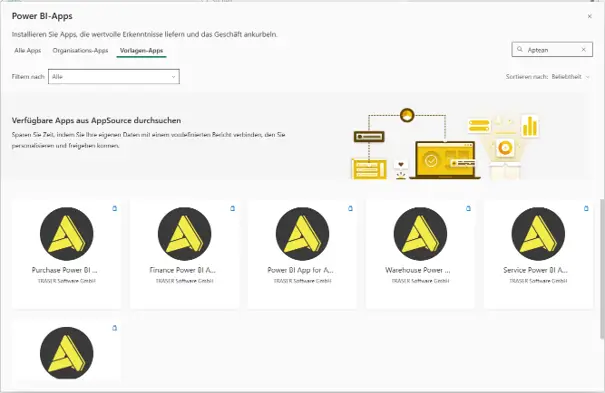Open the partially visible sixth app logo

67,353
